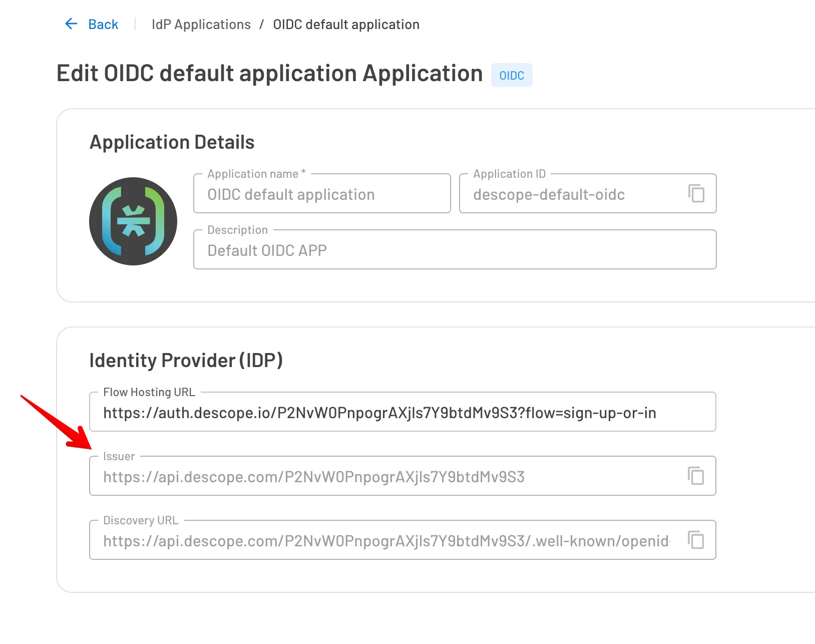This screenshot has width=815, height=644.
Task: Click the Descope application logo
Action: click(133, 221)
